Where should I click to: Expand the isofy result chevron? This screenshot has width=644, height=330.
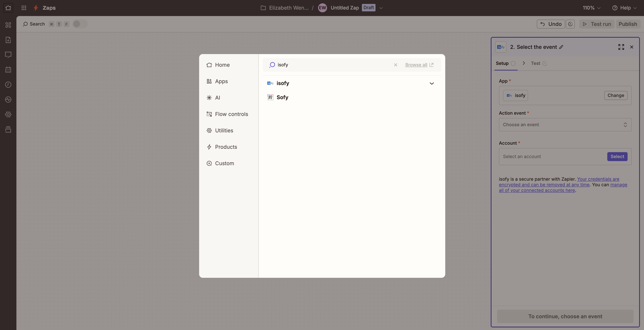coord(431,84)
